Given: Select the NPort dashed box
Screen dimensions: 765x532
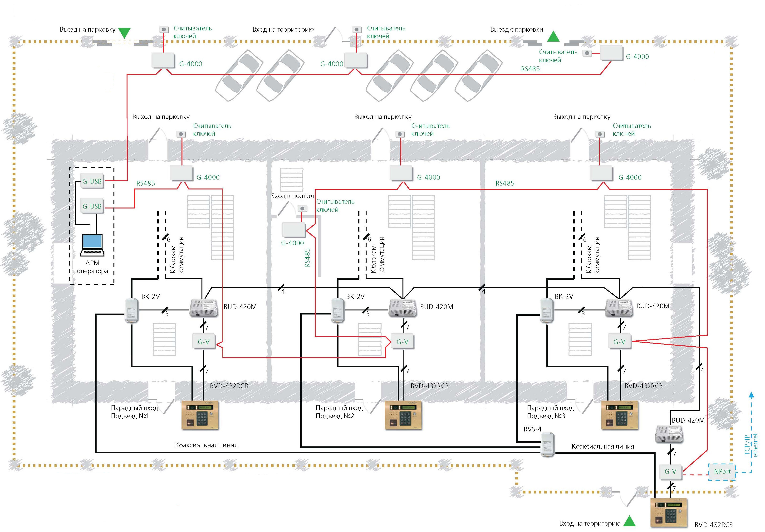Looking at the screenshot, I should (x=722, y=471).
